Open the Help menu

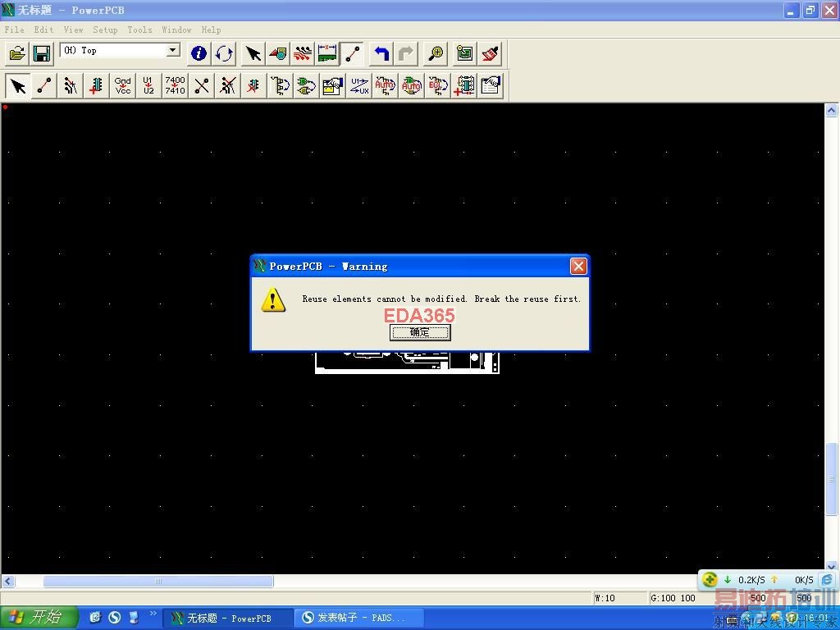[211, 30]
